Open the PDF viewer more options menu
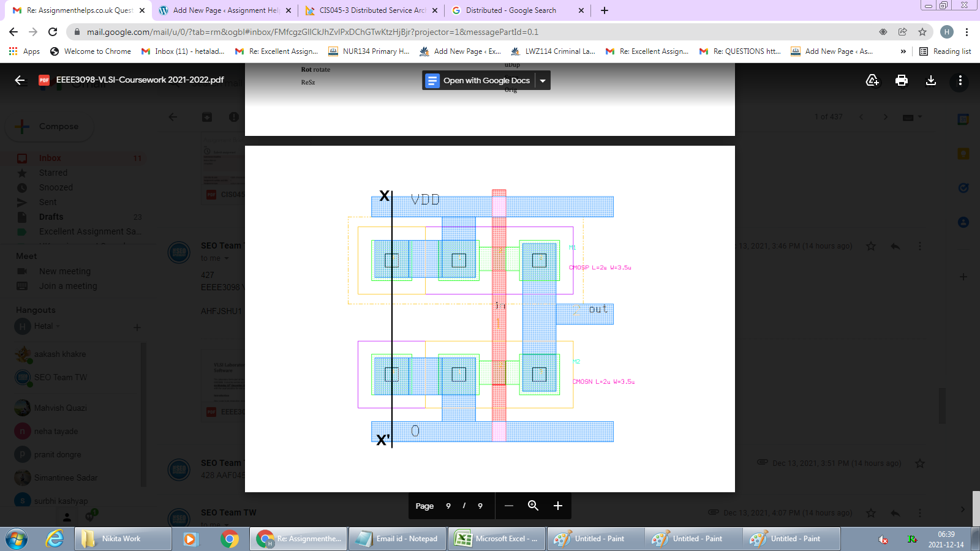 click(x=960, y=80)
